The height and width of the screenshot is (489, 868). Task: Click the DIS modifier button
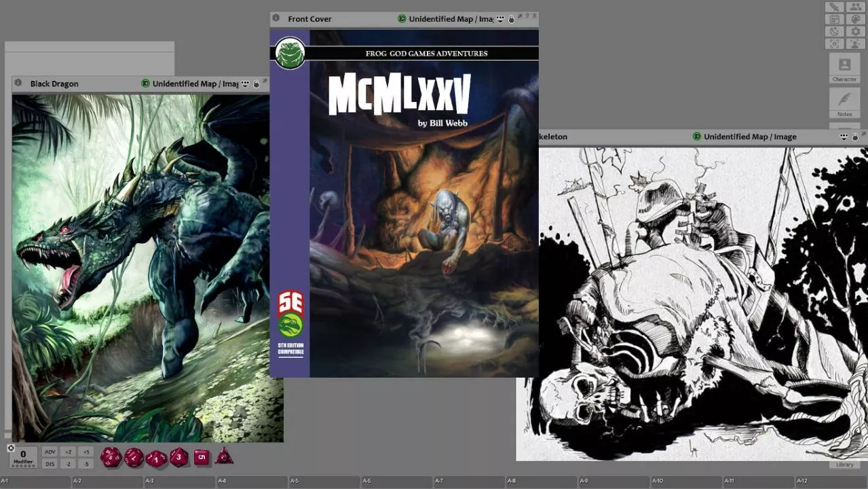[50, 464]
